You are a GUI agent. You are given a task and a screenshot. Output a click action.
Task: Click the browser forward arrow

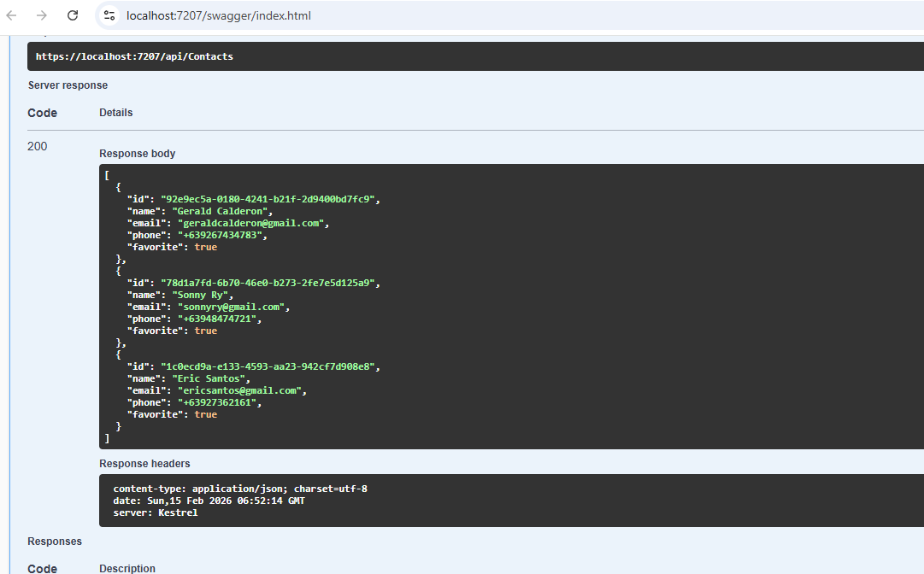tap(42, 15)
